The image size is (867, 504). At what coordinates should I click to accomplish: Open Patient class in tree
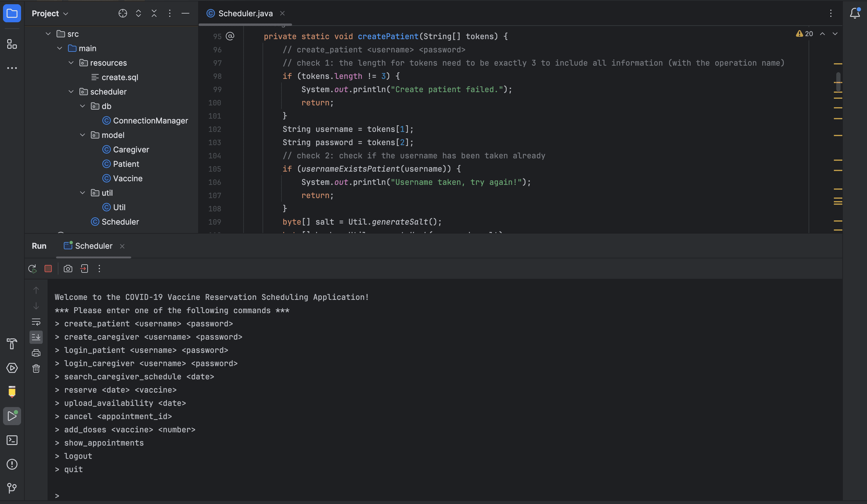(126, 164)
